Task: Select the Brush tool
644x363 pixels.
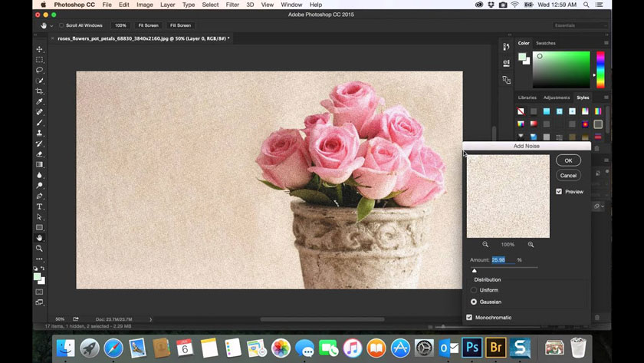Action: pyautogui.click(x=39, y=123)
